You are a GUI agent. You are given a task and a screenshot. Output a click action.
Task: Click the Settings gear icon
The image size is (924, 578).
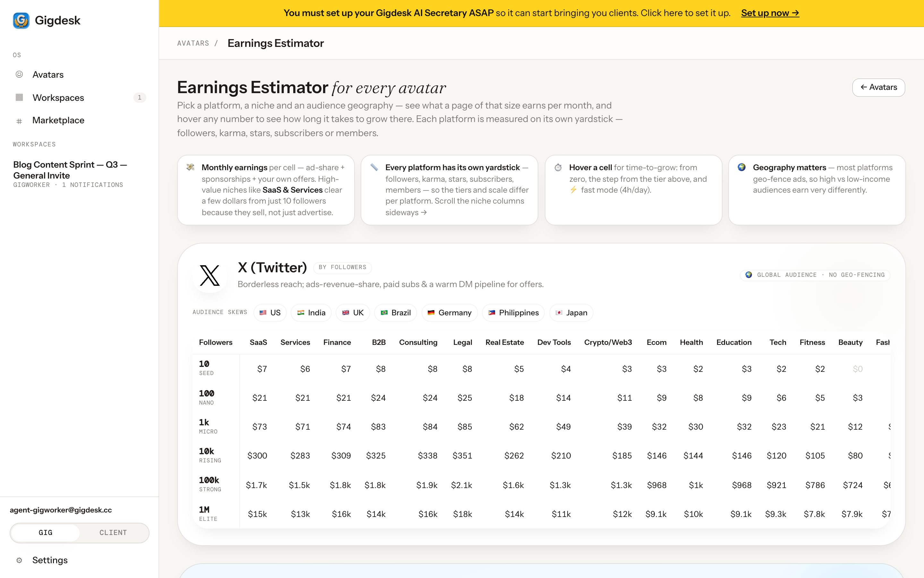(19, 560)
